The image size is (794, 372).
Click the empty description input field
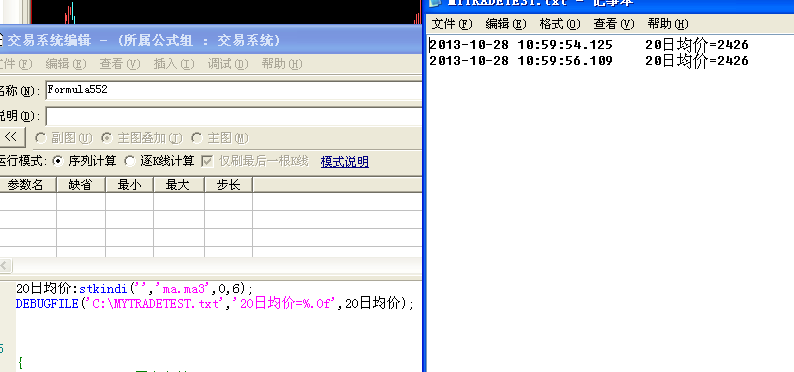(233, 116)
